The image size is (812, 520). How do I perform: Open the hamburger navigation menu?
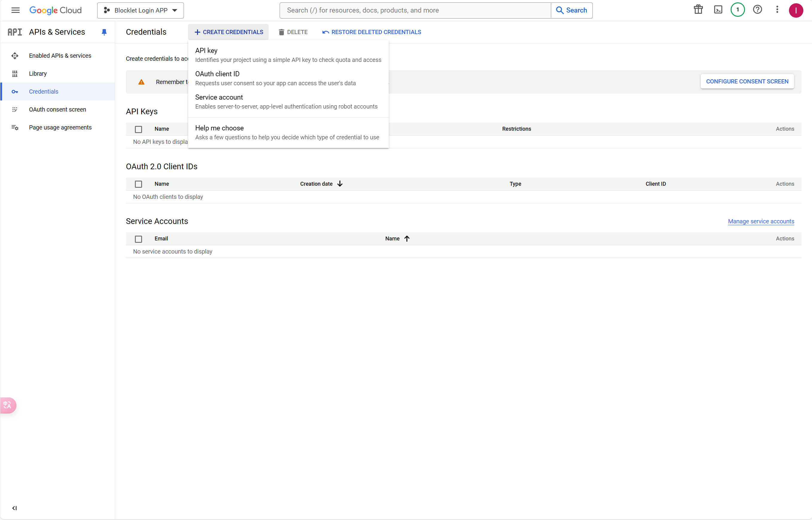16,10
